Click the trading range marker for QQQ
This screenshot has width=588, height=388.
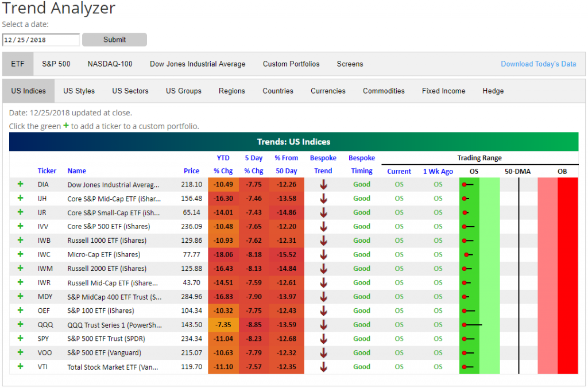[x=464, y=325]
